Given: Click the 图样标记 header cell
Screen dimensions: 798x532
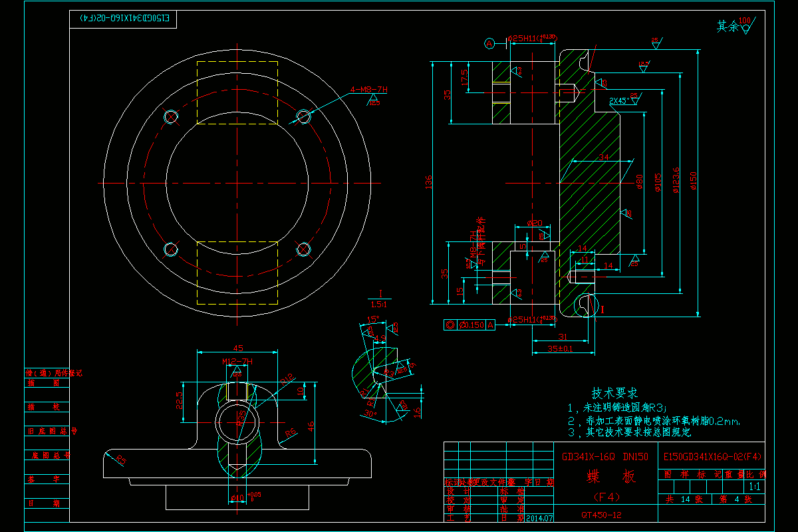Looking at the screenshot, I should pos(692,475).
